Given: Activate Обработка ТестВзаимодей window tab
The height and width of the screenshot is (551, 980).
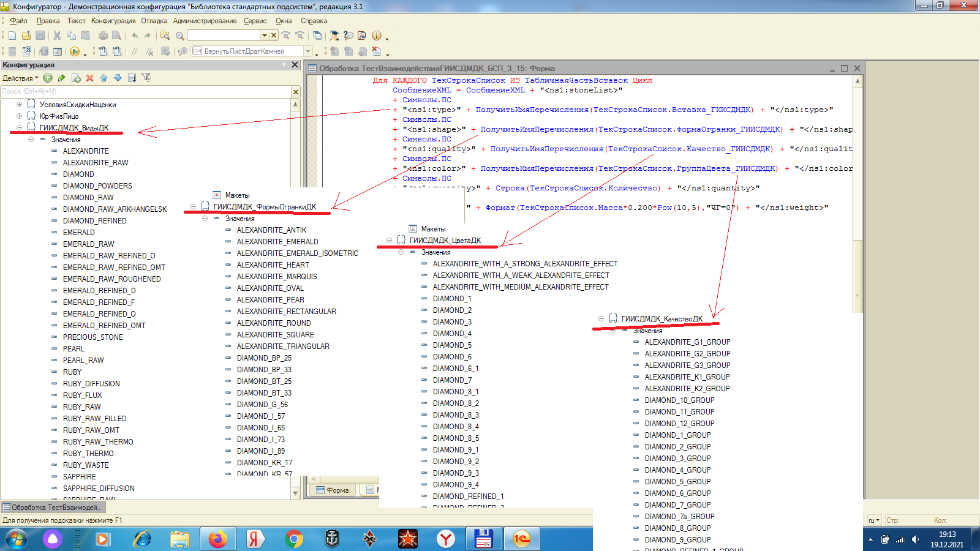Looking at the screenshot, I should tap(53, 507).
